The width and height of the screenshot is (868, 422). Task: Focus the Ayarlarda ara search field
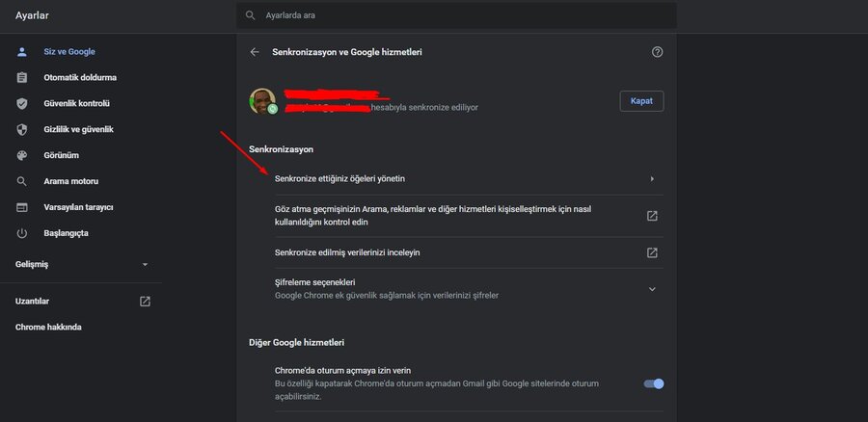click(456, 15)
